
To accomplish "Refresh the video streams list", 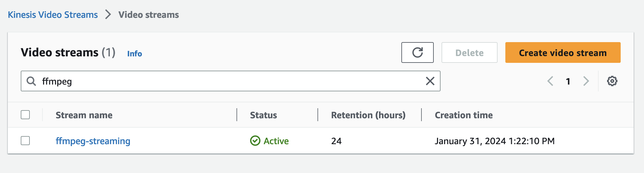I will tap(417, 52).
